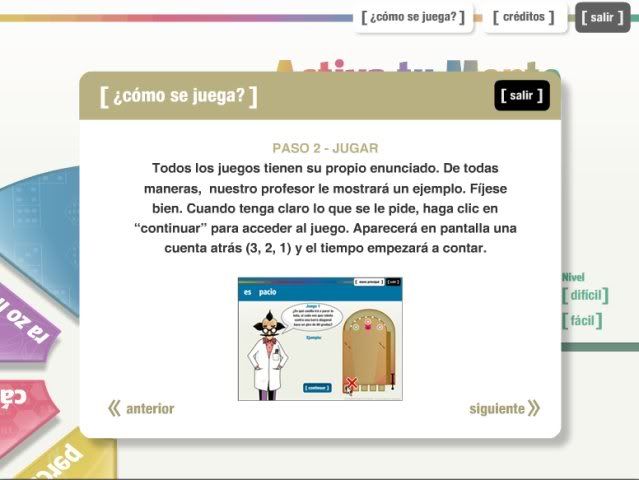Click the dialog title '¿cómo se juega?'
The height and width of the screenshot is (480, 639).
178,96
